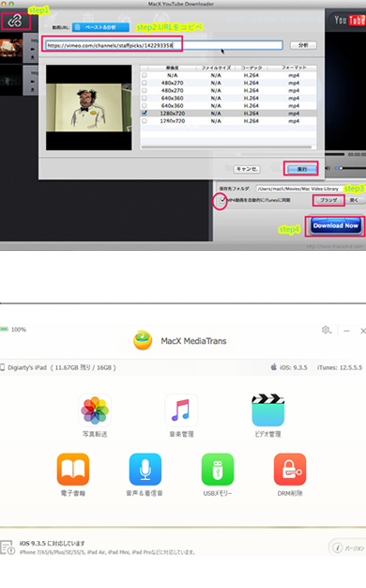Open MediaTrans settings gear icon

click(326, 330)
